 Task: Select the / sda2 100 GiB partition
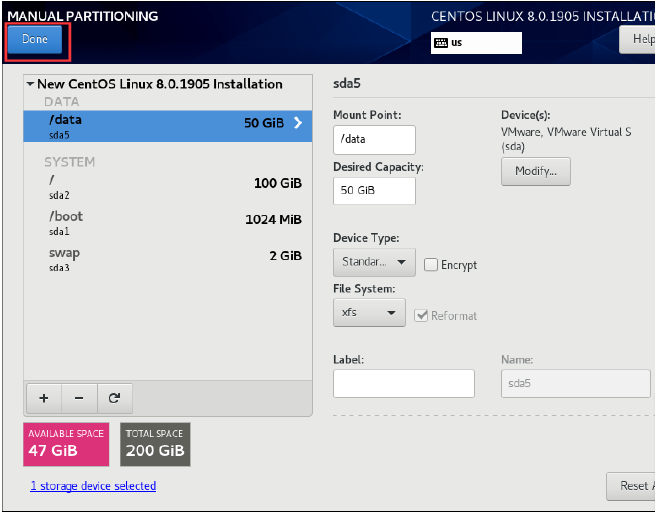[168, 187]
